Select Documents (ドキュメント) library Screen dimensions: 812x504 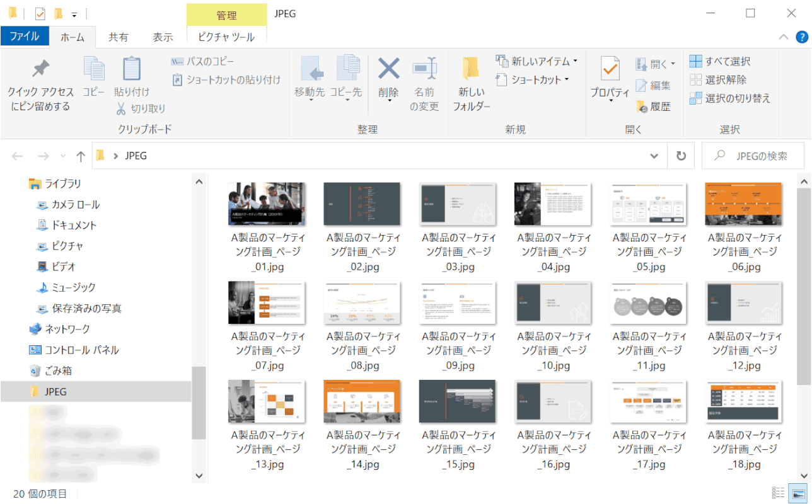[66, 225]
